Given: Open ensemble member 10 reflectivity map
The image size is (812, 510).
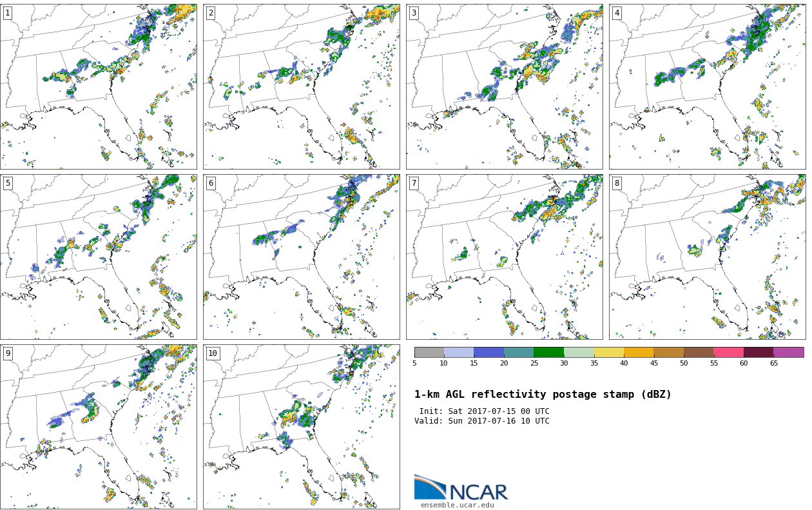Looking at the screenshot, I should [302, 427].
